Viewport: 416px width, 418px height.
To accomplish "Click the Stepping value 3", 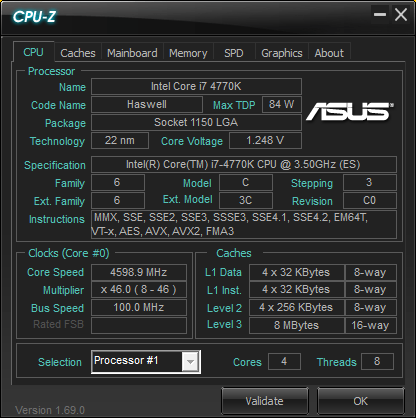I will click(x=370, y=182).
